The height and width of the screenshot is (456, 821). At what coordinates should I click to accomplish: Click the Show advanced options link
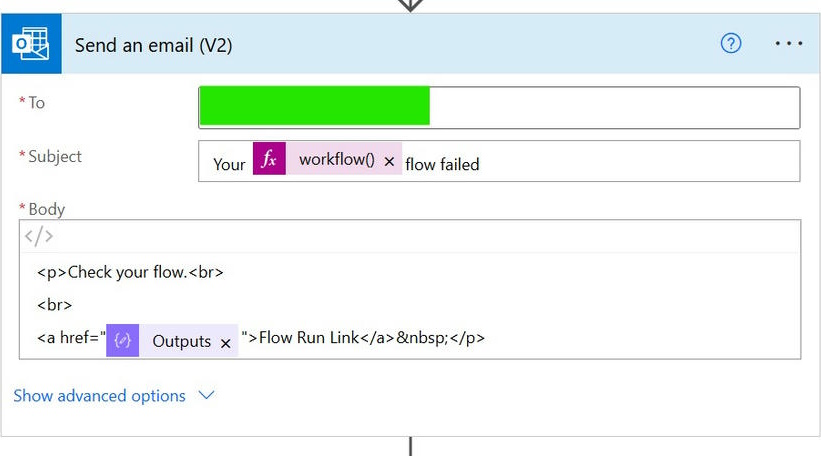click(99, 396)
